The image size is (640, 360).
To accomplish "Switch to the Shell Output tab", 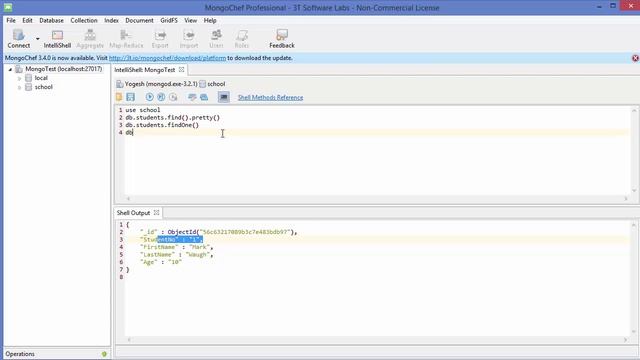I will (133, 213).
